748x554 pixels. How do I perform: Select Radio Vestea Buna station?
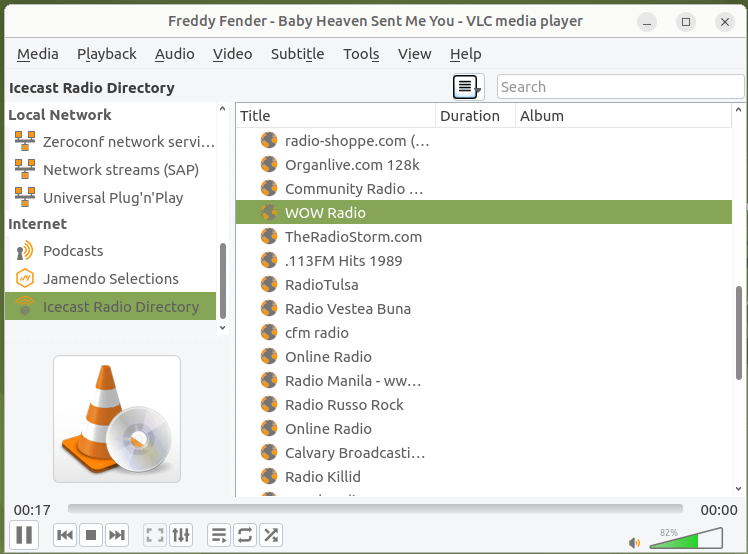[484, 309]
